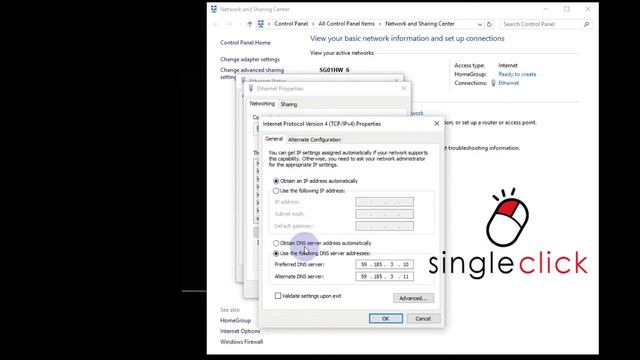This screenshot has height=360, width=640.
Task: Click the OK button in IPv4 Properties
Action: 386,318
